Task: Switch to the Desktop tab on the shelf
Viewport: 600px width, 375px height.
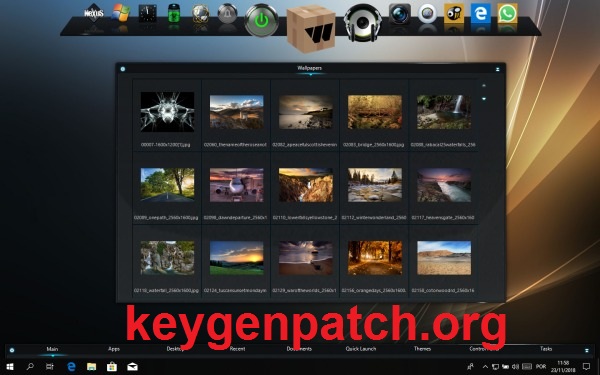Action: tap(175, 349)
